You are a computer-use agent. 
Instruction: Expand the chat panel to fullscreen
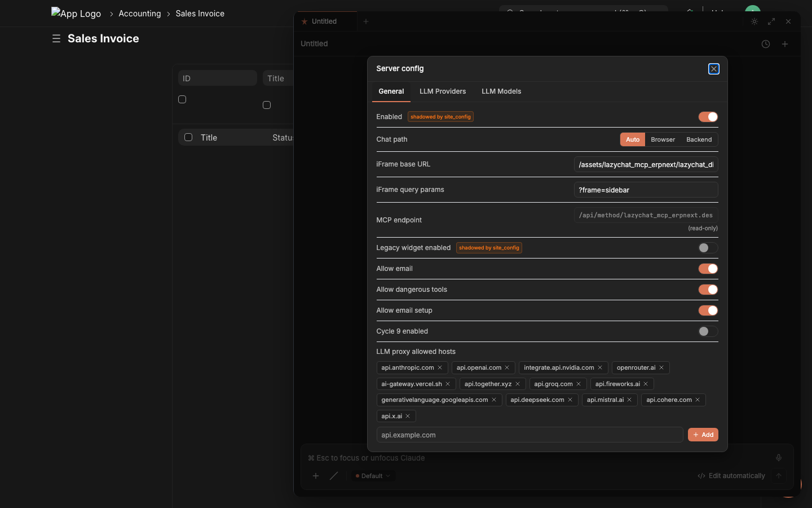pyautogui.click(x=771, y=21)
